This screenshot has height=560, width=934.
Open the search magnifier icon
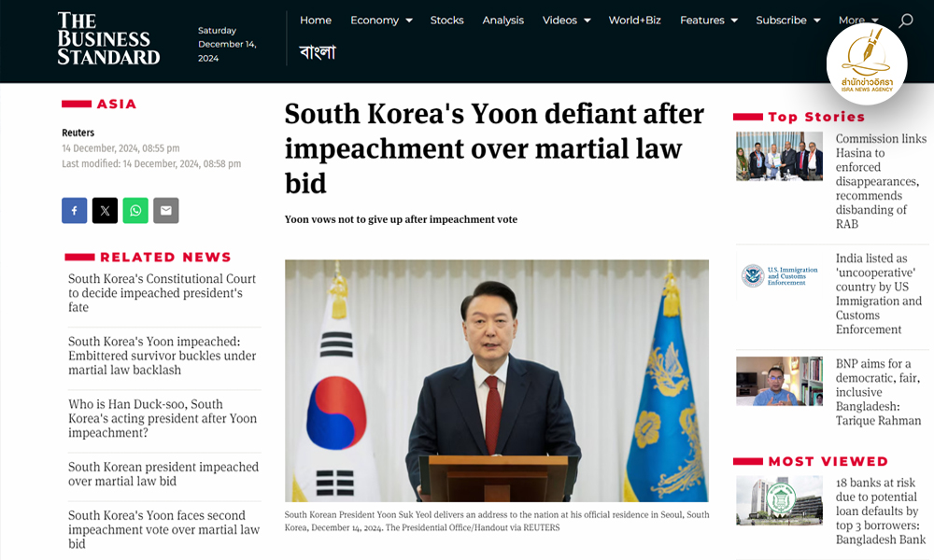pyautogui.click(x=905, y=21)
